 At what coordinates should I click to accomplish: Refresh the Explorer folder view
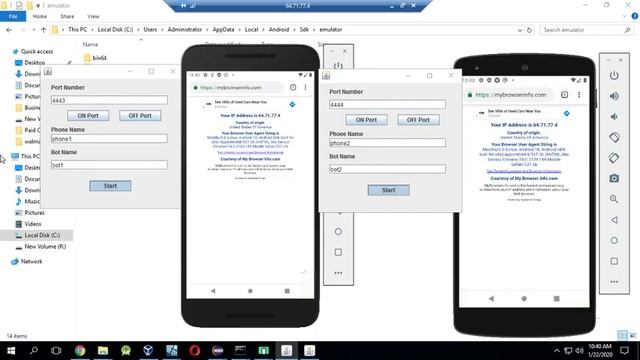pos(529,30)
